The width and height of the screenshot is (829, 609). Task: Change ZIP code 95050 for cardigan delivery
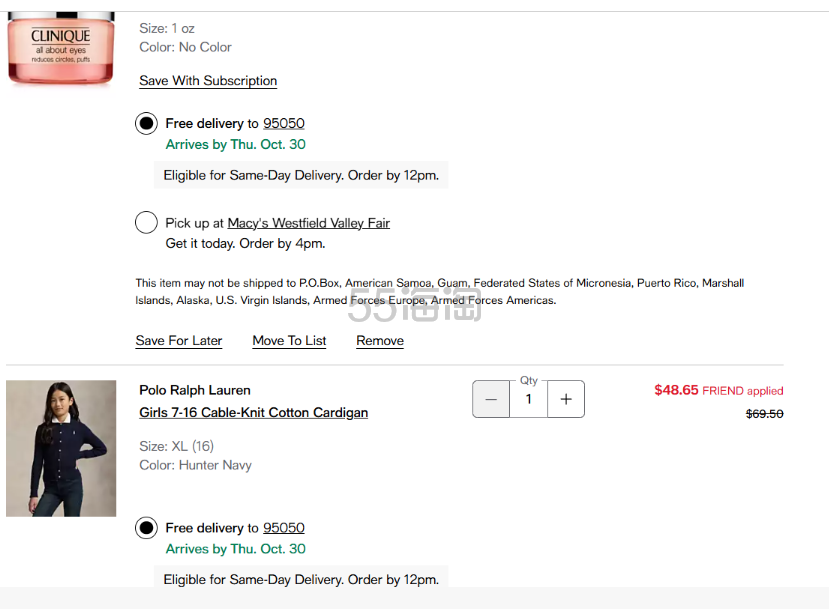click(x=284, y=528)
